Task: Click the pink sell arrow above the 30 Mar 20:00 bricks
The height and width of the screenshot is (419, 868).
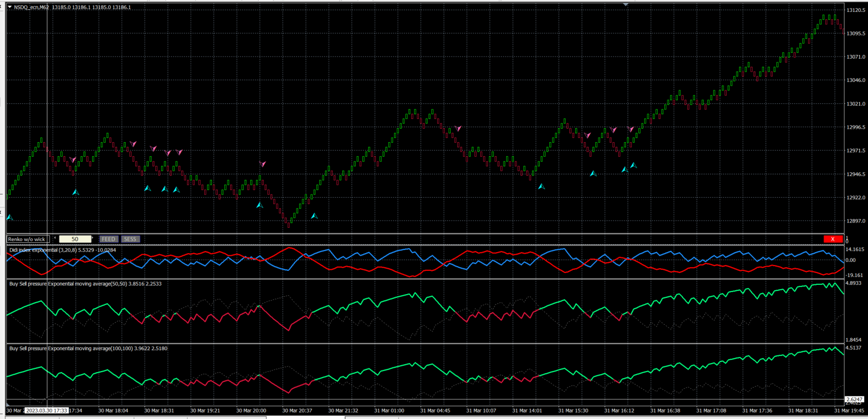Action: pos(263,164)
